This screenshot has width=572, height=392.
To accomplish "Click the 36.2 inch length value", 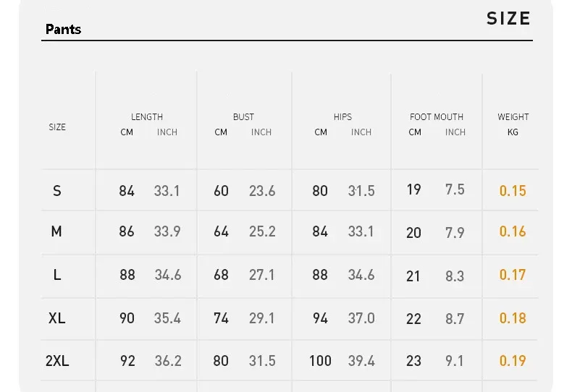I will [x=168, y=361].
